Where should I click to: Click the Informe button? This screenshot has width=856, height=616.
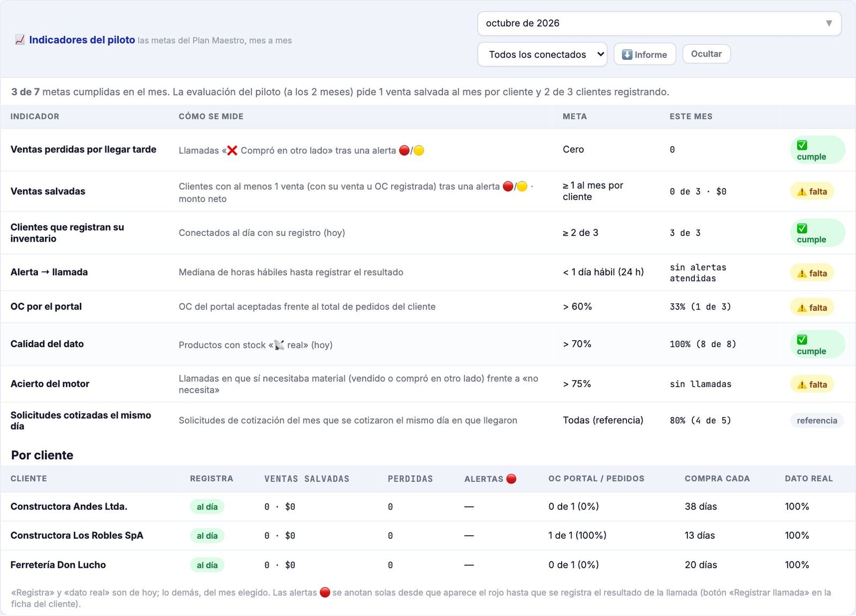click(645, 55)
